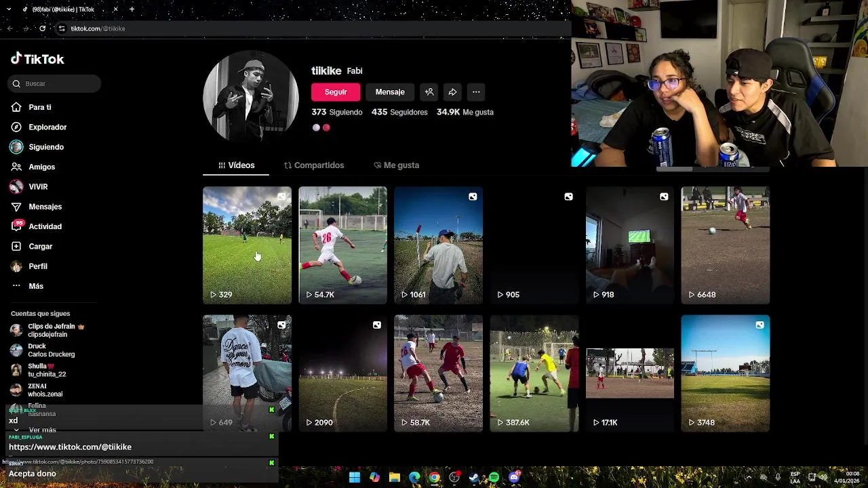This screenshot has width=868, height=488.
Task: Open Druck Carlos Druckerg account
Action: 43,350
